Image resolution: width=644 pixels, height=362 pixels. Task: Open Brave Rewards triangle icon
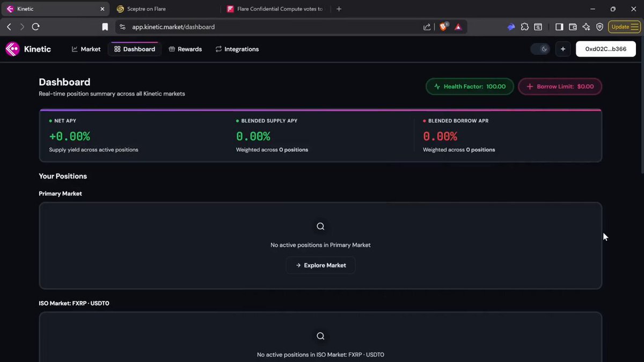pyautogui.click(x=458, y=27)
